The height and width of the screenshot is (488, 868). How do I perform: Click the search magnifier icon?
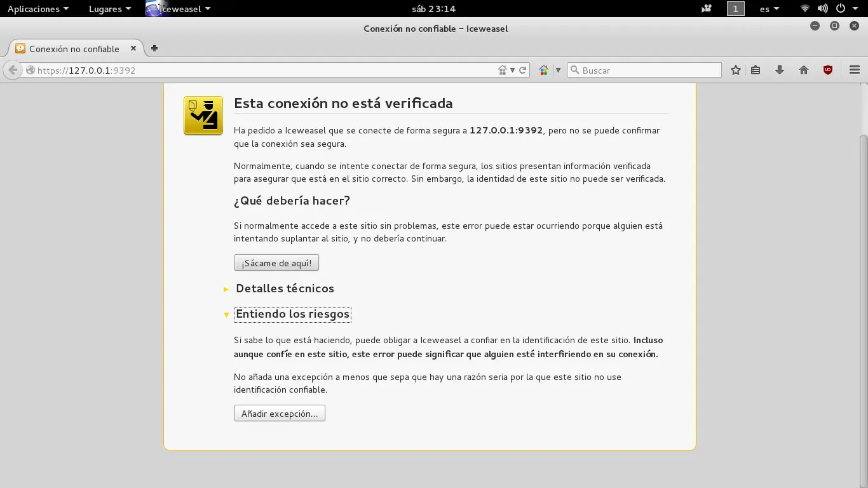[574, 70]
